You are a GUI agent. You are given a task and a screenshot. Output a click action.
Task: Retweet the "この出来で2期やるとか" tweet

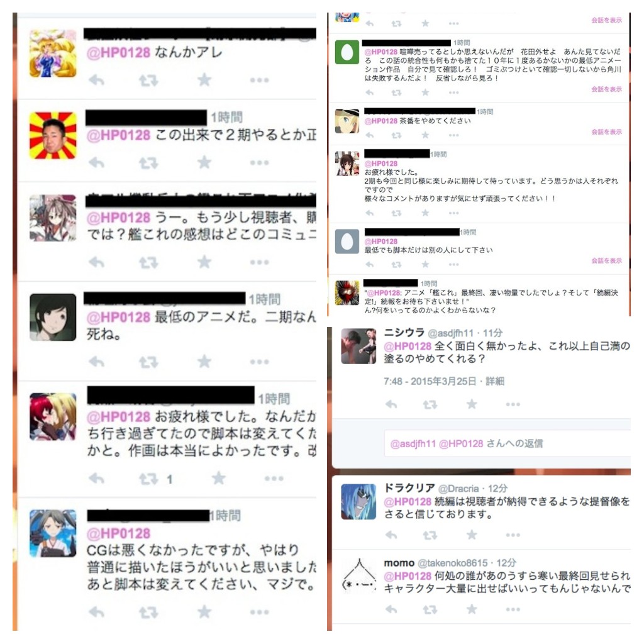[148, 163]
